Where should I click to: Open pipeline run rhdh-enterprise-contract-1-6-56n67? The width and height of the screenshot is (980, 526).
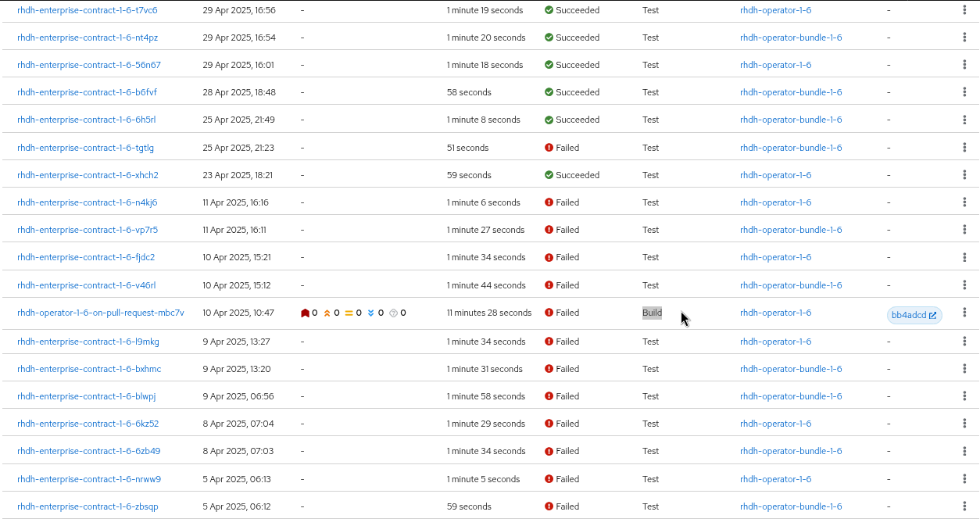pos(88,65)
